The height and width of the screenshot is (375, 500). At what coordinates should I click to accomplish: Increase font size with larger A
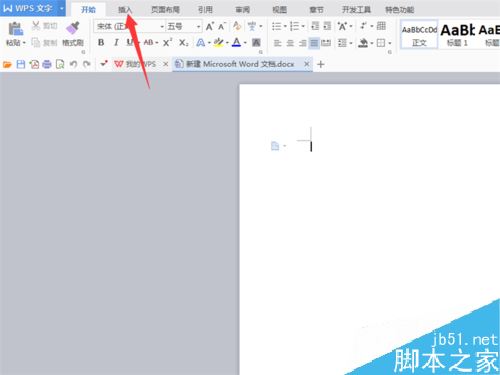coord(210,26)
